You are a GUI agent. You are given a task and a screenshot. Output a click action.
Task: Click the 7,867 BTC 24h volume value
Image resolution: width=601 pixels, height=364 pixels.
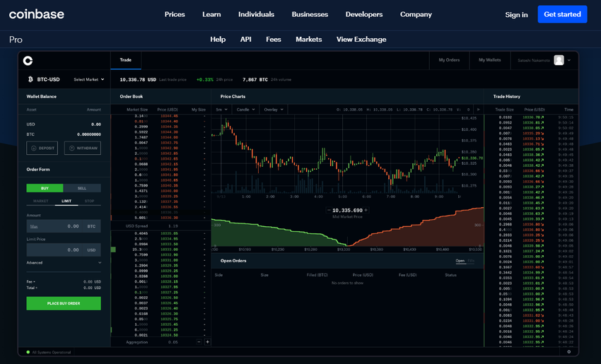[255, 80]
